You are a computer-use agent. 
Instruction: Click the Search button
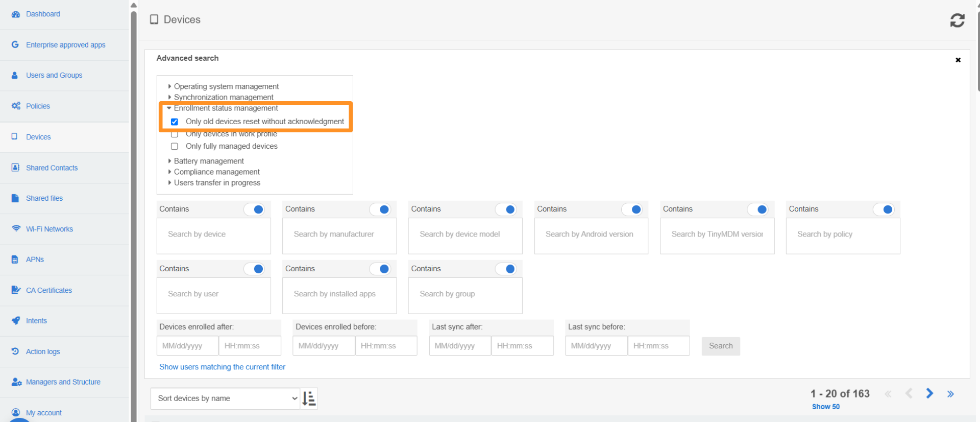tap(720, 346)
